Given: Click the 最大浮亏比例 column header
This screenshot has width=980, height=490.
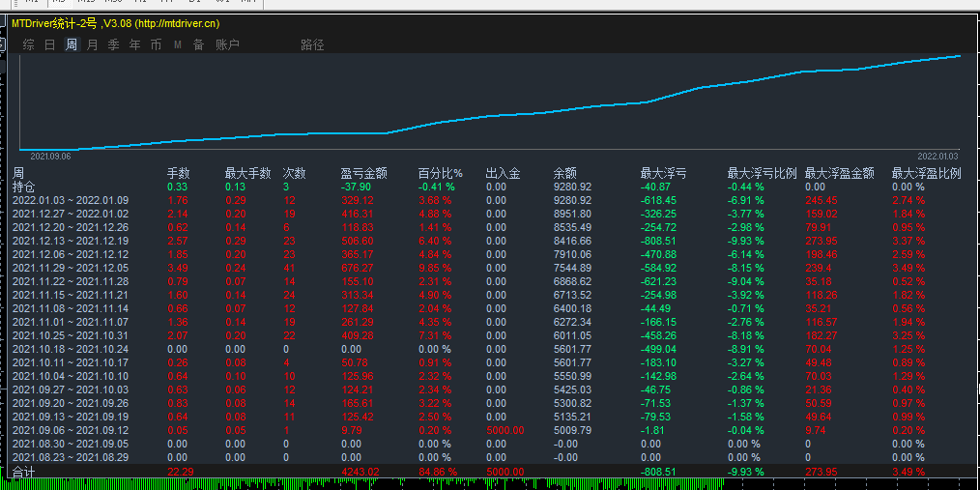Looking at the screenshot, I should pos(762,173).
